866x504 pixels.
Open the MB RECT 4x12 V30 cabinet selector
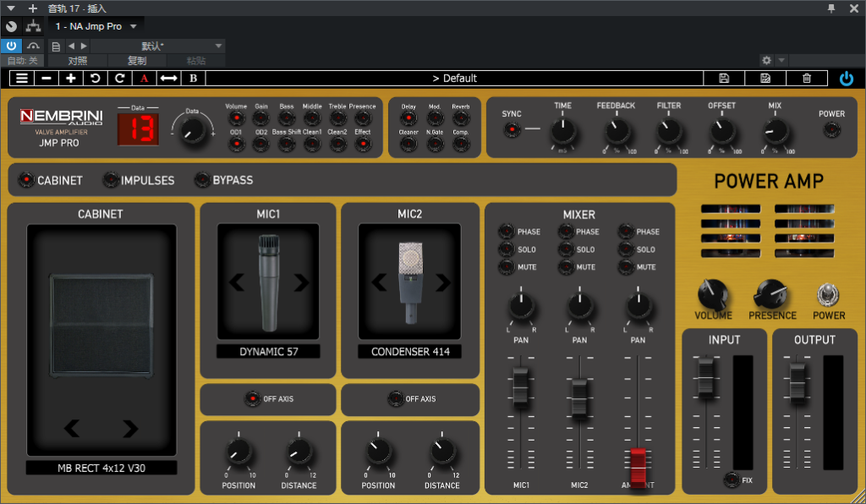[x=101, y=468]
